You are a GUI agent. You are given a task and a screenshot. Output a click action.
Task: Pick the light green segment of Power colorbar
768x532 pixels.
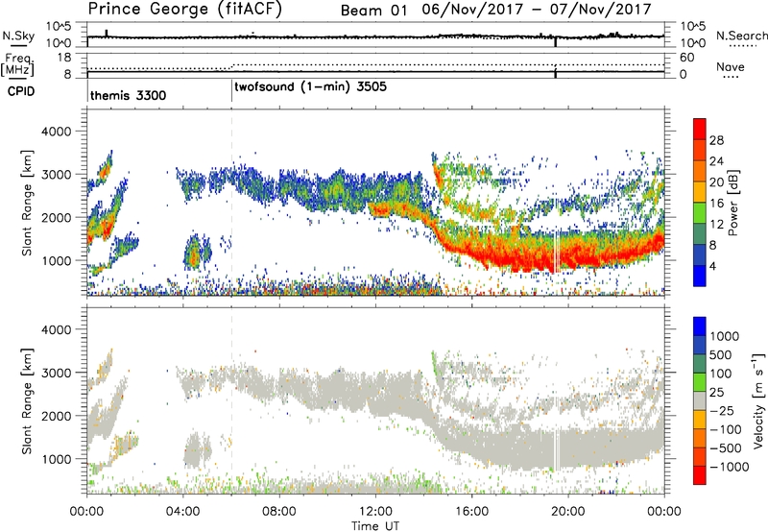(x=700, y=213)
